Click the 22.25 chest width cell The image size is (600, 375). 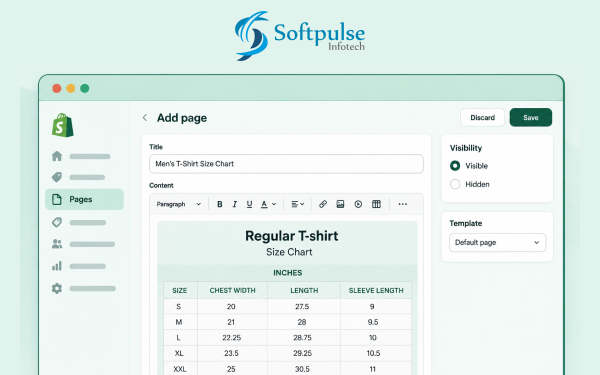[232, 338]
